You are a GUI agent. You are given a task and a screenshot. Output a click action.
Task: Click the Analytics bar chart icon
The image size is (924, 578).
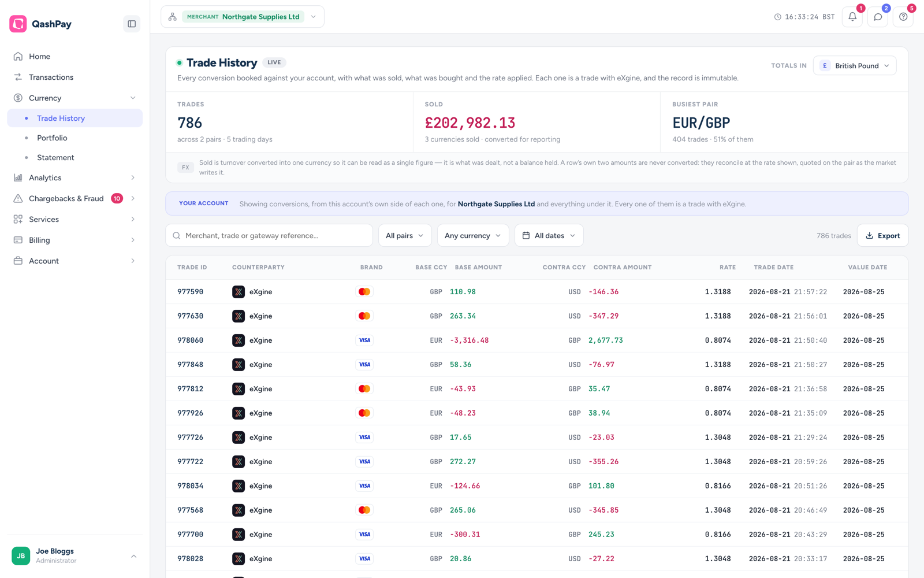point(18,177)
